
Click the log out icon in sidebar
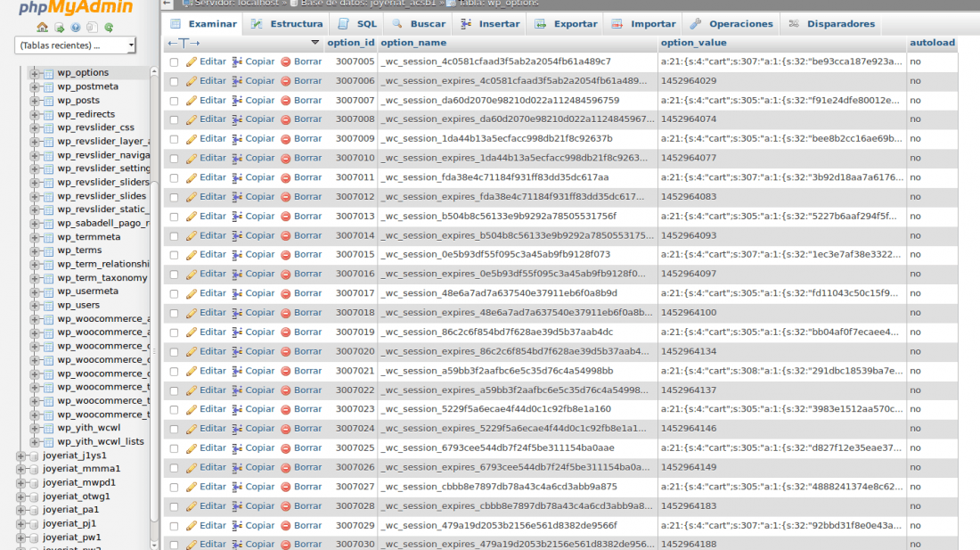pos(60,28)
